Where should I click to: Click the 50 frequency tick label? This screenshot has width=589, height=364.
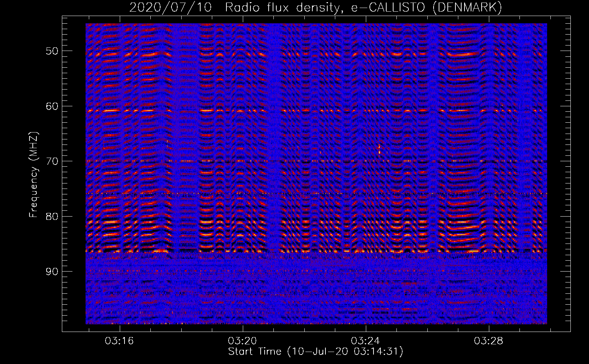[52, 51]
